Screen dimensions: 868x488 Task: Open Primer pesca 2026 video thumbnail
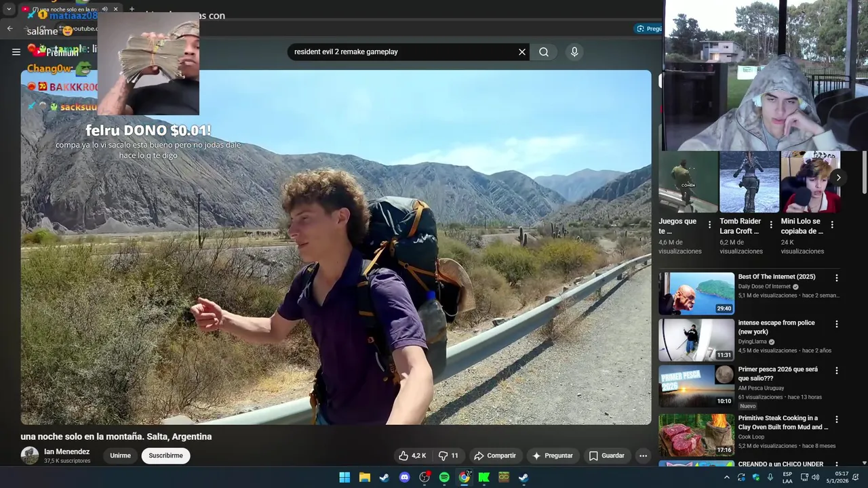pyautogui.click(x=696, y=386)
